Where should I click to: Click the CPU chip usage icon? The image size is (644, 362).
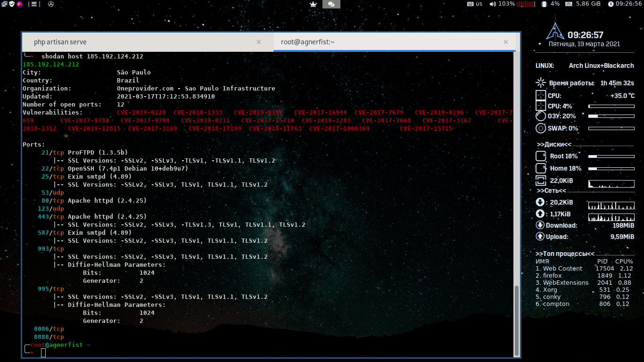[x=544, y=4]
